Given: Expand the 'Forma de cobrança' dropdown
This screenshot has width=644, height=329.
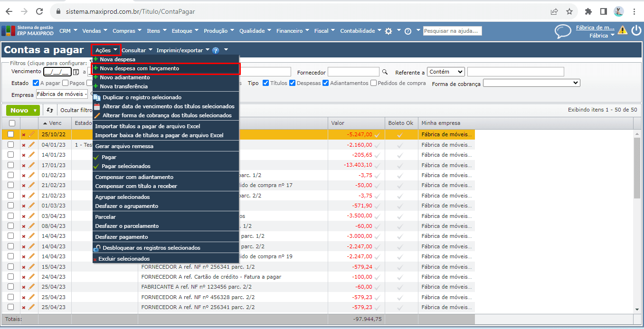Looking at the screenshot, I should [x=531, y=83].
